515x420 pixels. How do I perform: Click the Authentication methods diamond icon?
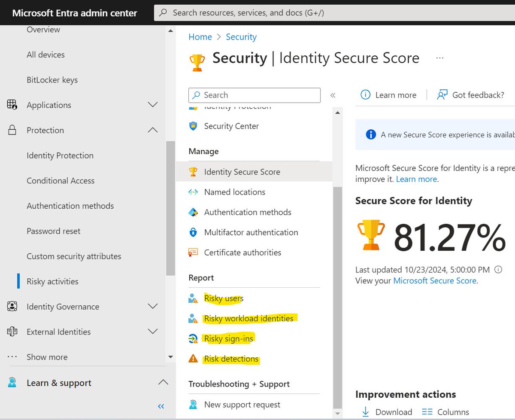click(x=193, y=212)
